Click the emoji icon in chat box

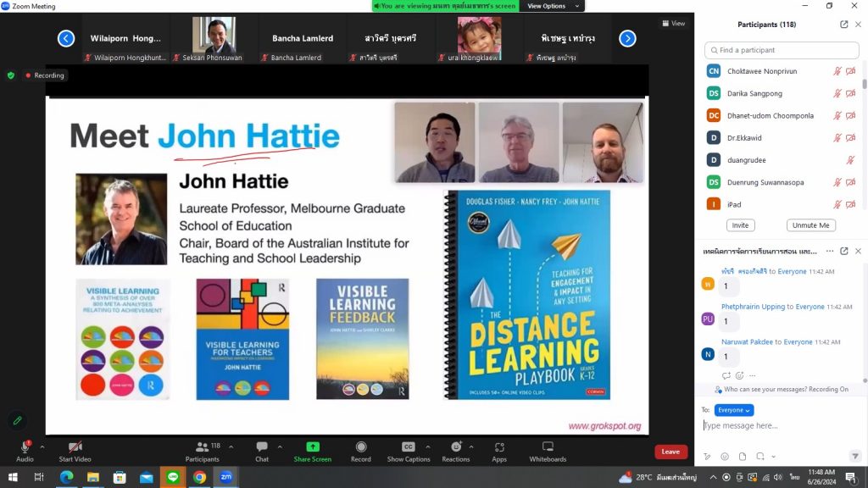coord(725,456)
